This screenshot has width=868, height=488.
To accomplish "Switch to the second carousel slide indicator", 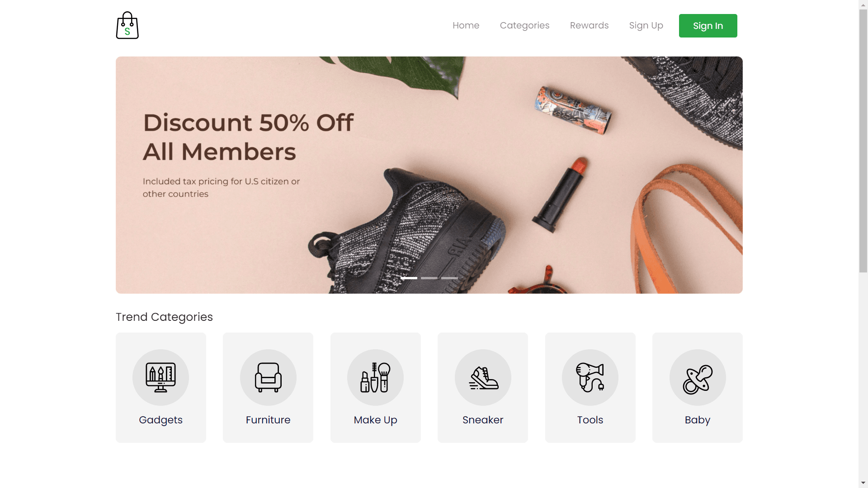I will tap(429, 278).
